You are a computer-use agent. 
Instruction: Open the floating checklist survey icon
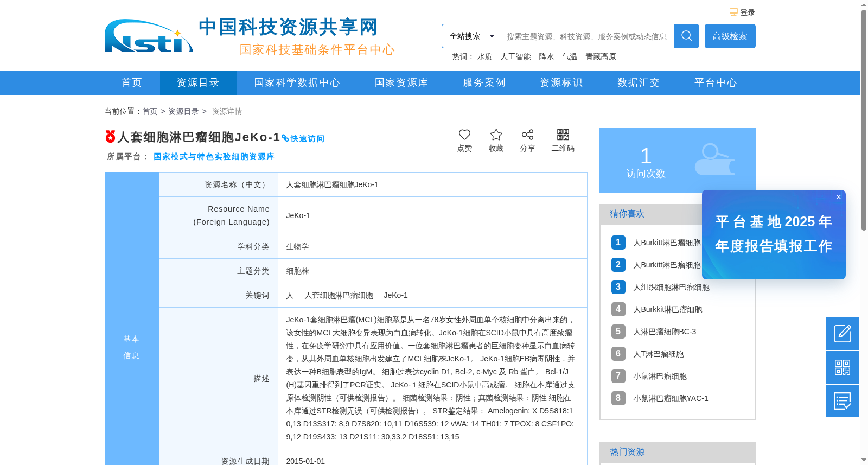[x=843, y=401]
